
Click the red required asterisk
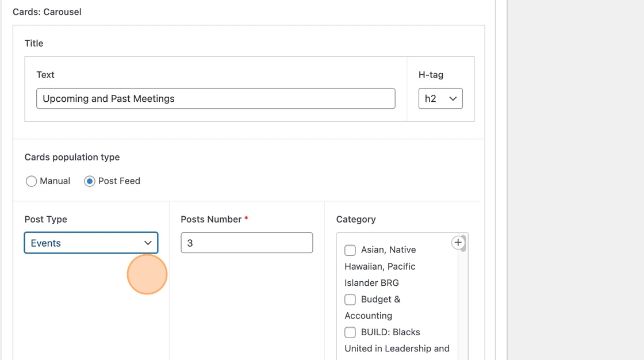pyautogui.click(x=246, y=219)
